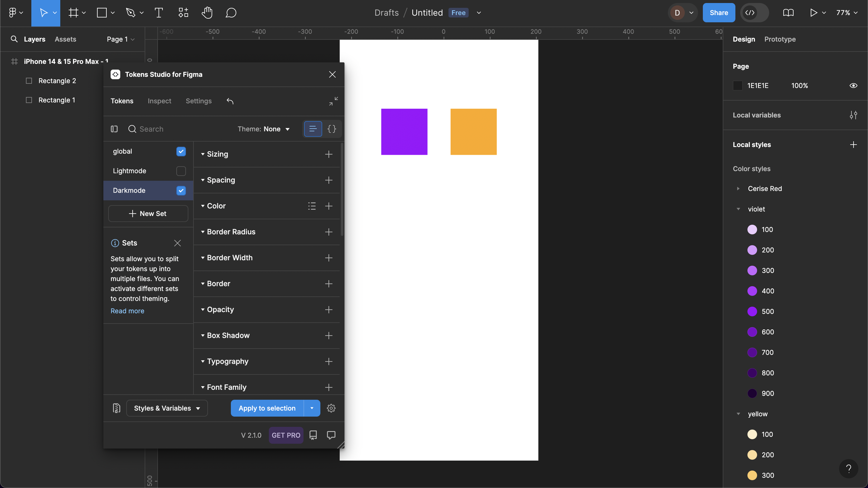This screenshot has width=868, height=488.
Task: Toggle Dev Mode code icon
Action: click(750, 13)
